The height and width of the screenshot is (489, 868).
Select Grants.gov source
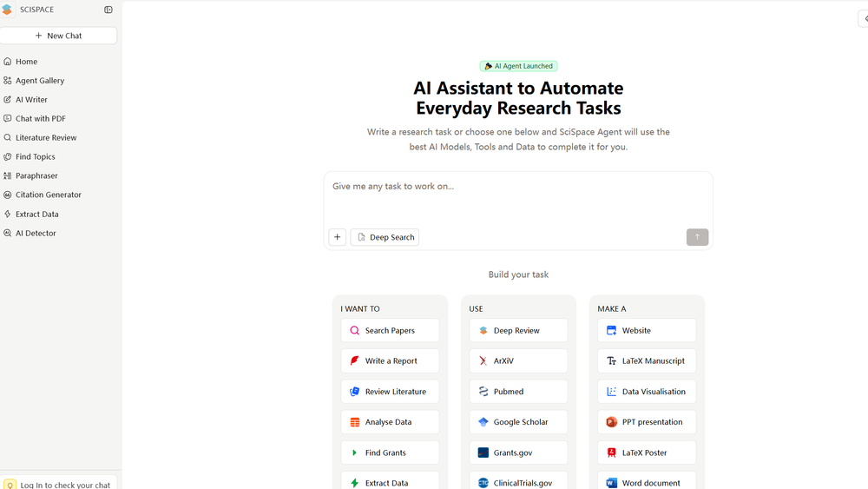pyautogui.click(x=518, y=453)
